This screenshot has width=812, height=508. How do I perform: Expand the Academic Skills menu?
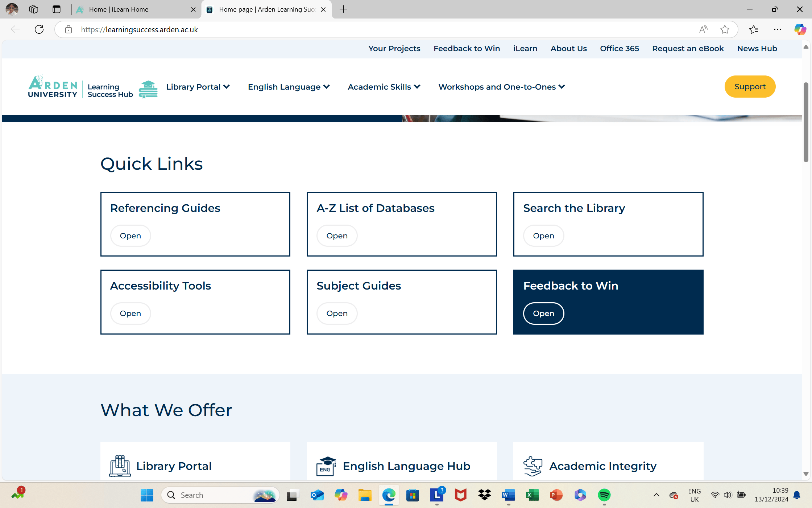click(x=384, y=87)
